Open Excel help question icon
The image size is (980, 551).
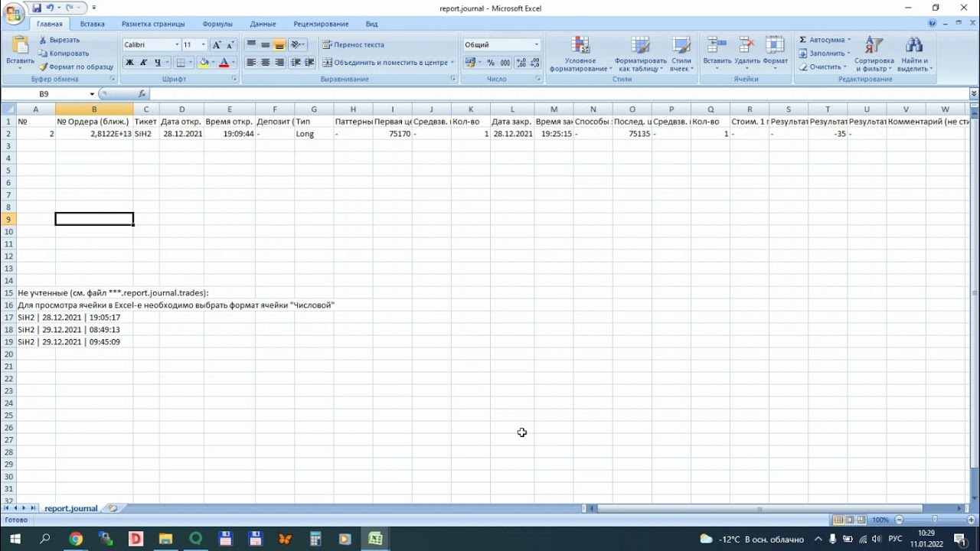coord(932,24)
